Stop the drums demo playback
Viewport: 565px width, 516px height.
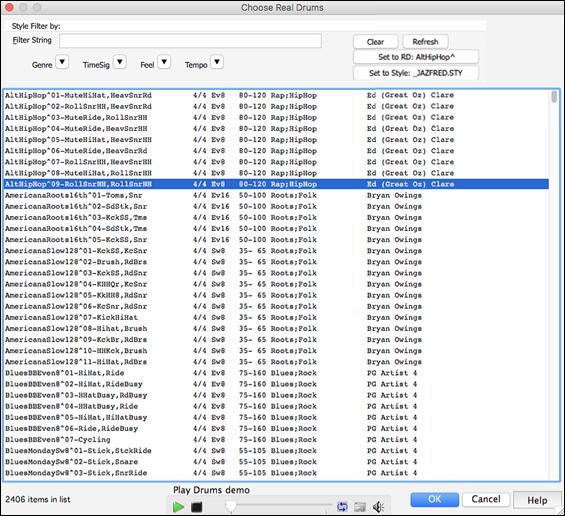pyautogui.click(x=196, y=507)
